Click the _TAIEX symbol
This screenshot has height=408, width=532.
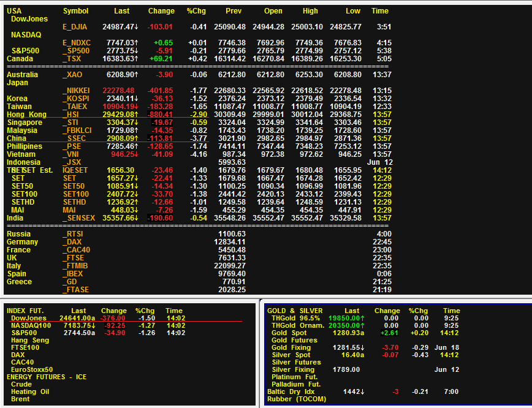point(75,107)
